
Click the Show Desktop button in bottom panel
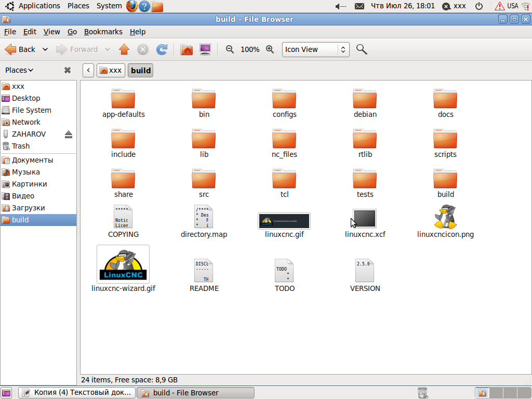[x=6, y=393]
